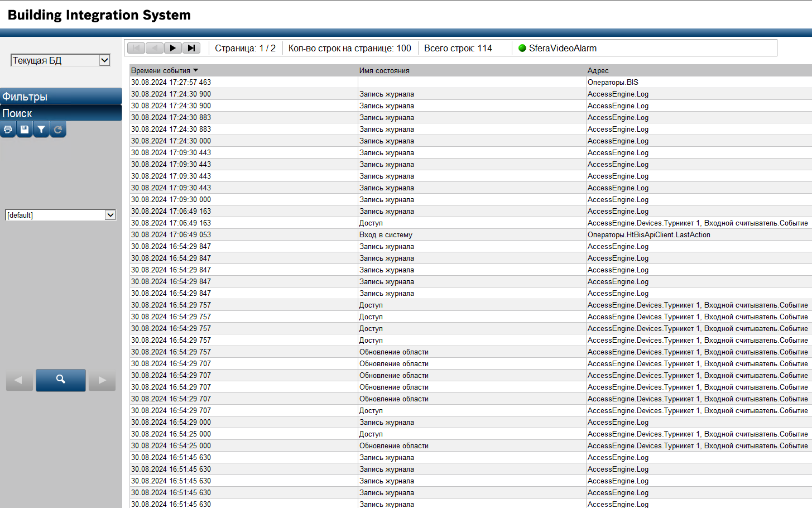The height and width of the screenshot is (508, 812).
Task: Select the Вход в систему event row
Action: point(386,235)
